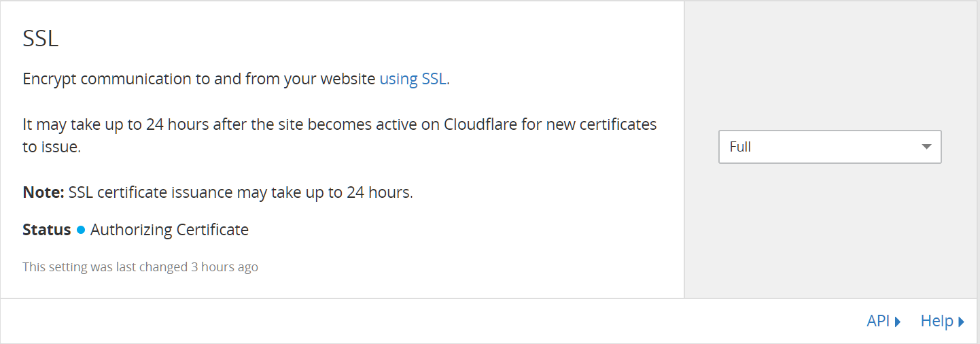Select the "Authorizing Certificate" status text
The height and width of the screenshot is (344, 980).
[169, 230]
